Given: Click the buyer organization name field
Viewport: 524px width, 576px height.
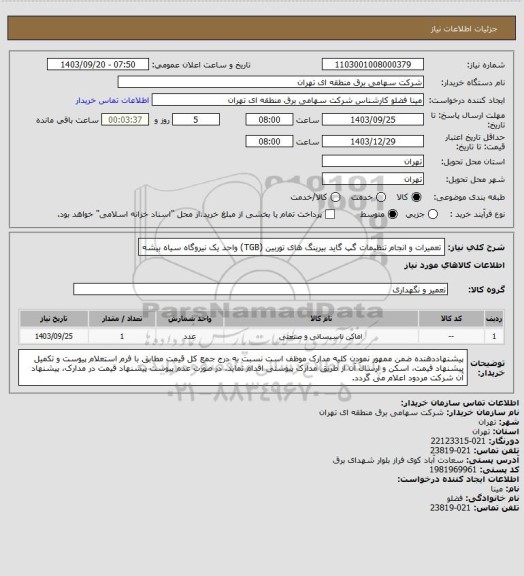Looking at the screenshot, I should (x=270, y=82).
